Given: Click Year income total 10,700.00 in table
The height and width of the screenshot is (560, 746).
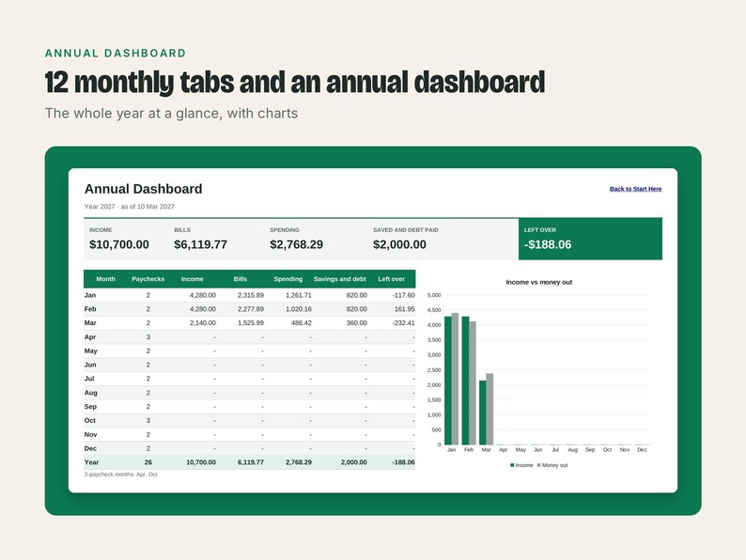Looking at the screenshot, I should 201,462.
